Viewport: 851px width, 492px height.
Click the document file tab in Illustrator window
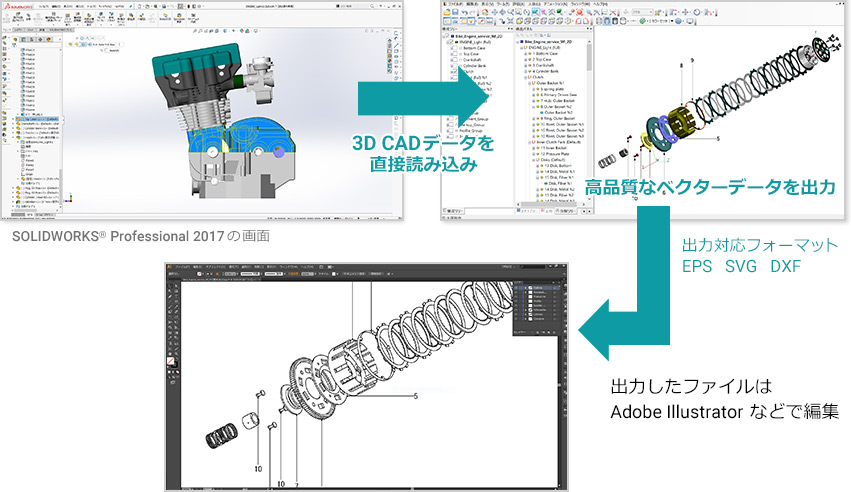pyautogui.click(x=221, y=279)
